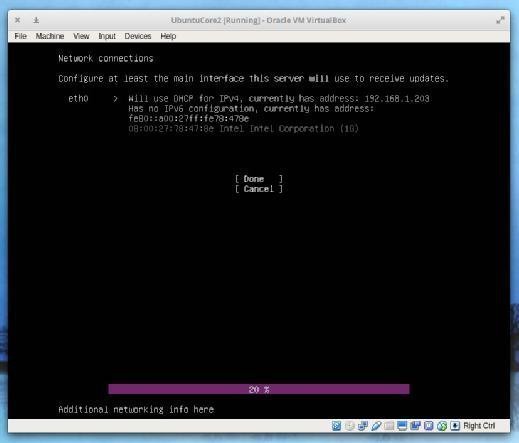Toggle the green mouse integration icon
Screen dimensions: 519x443
pyautogui.click(x=442, y=426)
